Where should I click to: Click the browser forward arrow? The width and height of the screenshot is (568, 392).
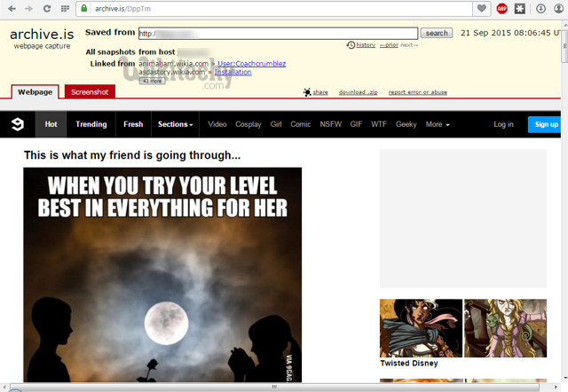pyautogui.click(x=28, y=8)
